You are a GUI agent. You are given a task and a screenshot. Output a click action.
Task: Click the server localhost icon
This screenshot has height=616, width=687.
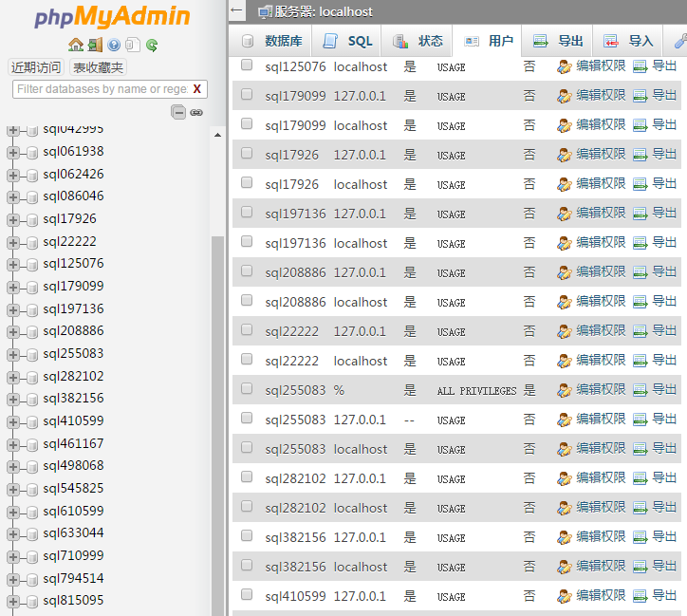[266, 12]
